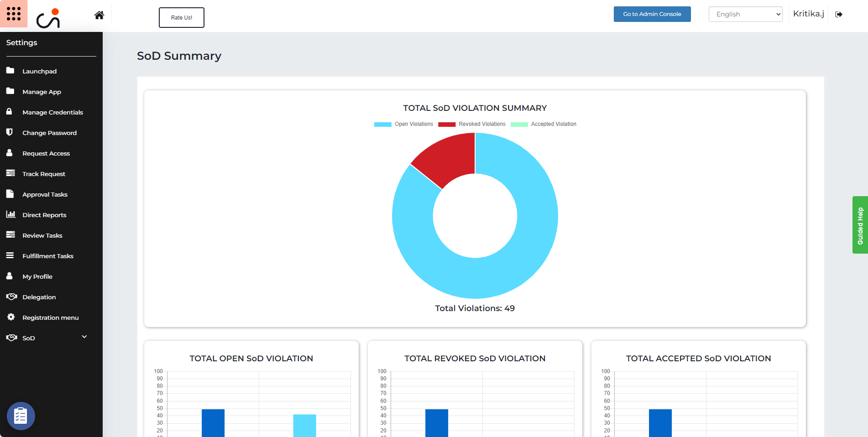Click the SoD handshake icon
The width and height of the screenshot is (868, 437).
click(11, 338)
